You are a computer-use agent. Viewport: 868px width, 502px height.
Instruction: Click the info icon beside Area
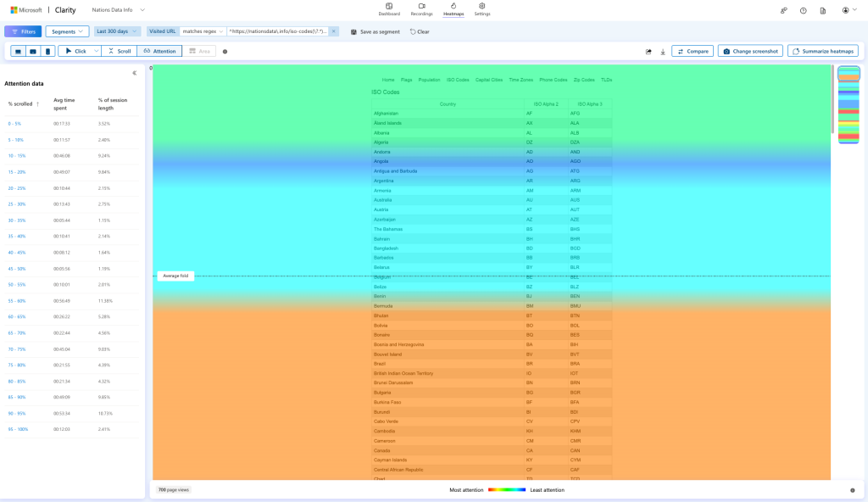click(x=225, y=52)
